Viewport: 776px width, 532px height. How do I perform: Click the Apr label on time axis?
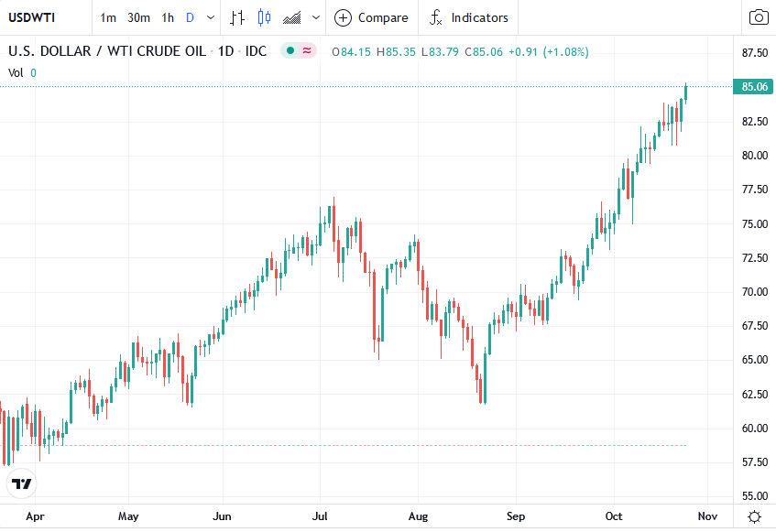click(x=35, y=516)
